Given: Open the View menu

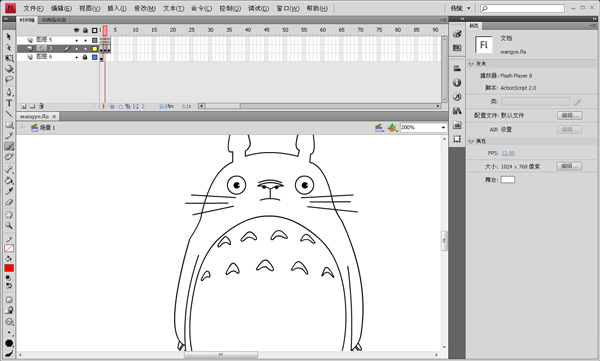Looking at the screenshot, I should pos(90,8).
